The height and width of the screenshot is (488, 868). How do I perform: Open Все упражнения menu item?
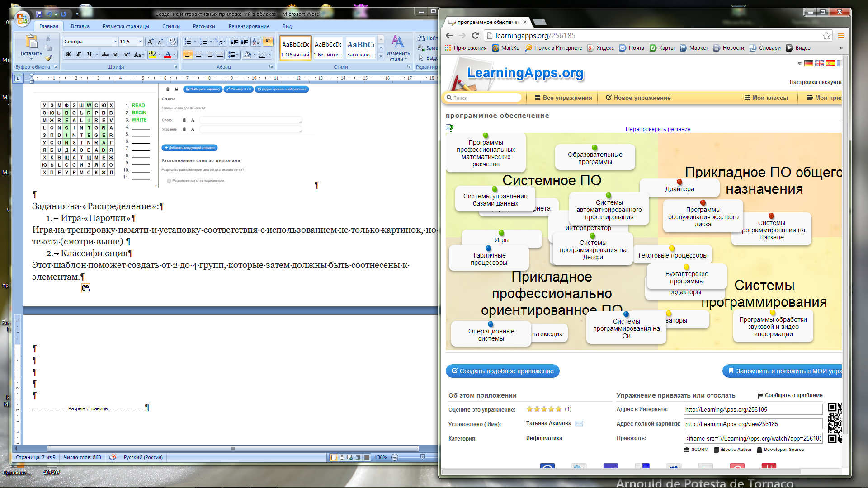563,98
